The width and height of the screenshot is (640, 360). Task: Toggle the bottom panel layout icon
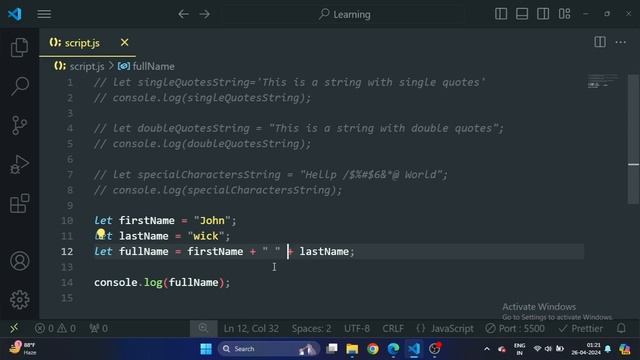point(522,14)
